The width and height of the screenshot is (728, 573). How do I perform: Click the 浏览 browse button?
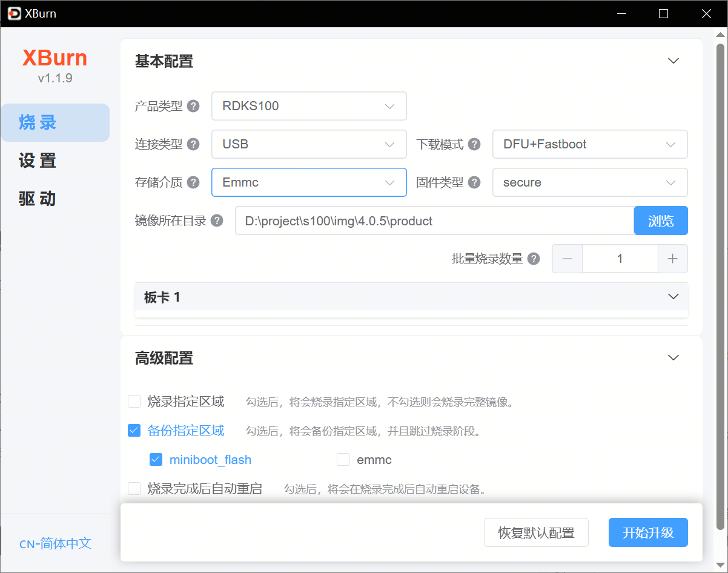(x=661, y=221)
